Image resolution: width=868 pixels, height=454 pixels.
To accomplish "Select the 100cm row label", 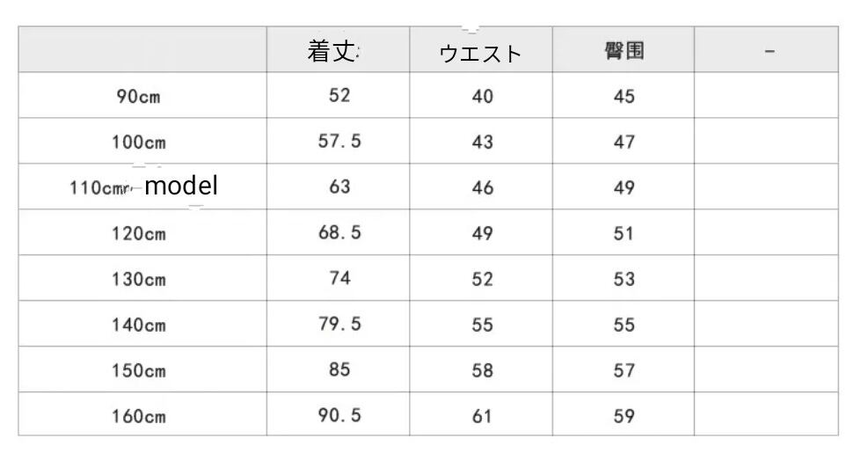I will [x=138, y=142].
